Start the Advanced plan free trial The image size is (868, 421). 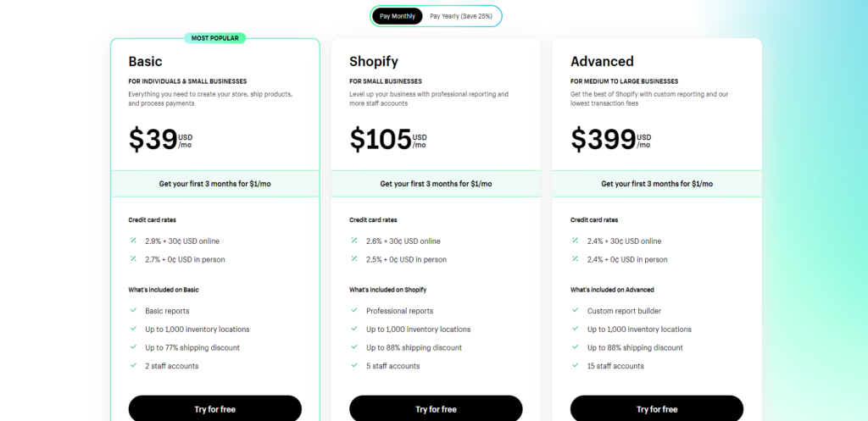click(657, 409)
